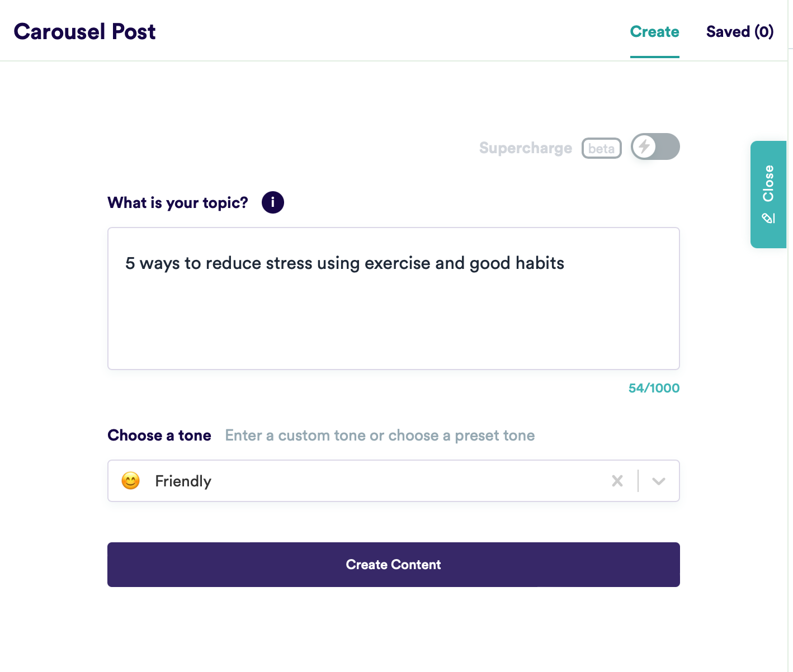Open the Saved (0) tab
Image resolution: width=793 pixels, height=672 pixels.
click(740, 32)
